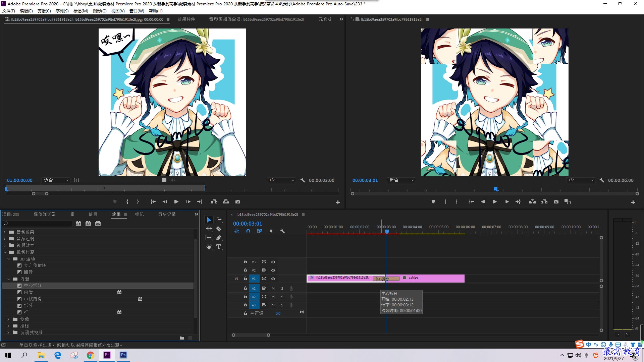Click Insert button in Source monitor
The width and height of the screenshot is (644, 362).
214,202
